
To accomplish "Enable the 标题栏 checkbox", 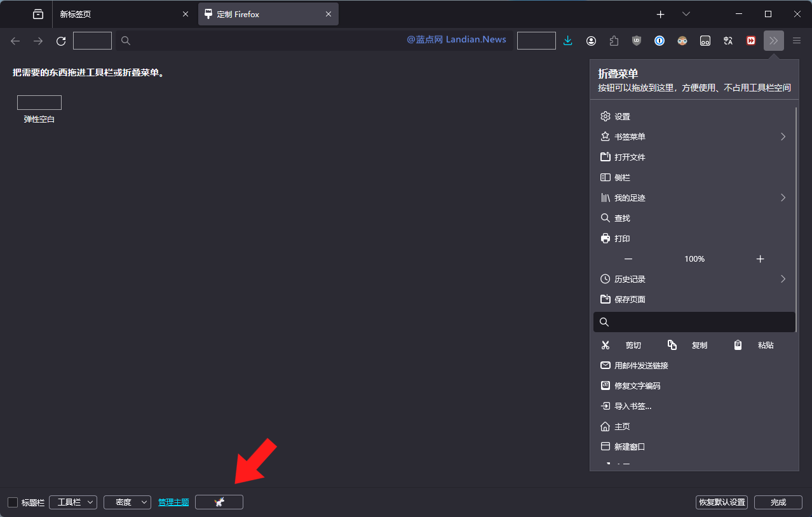I will [13, 502].
